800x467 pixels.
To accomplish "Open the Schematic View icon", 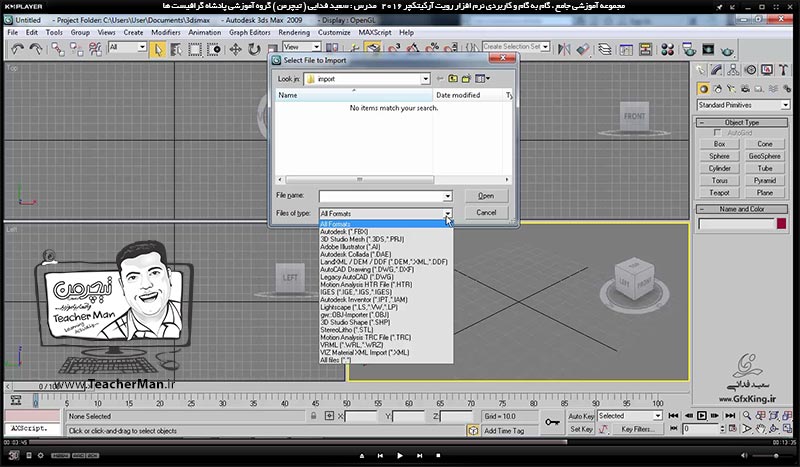I will point(645,49).
